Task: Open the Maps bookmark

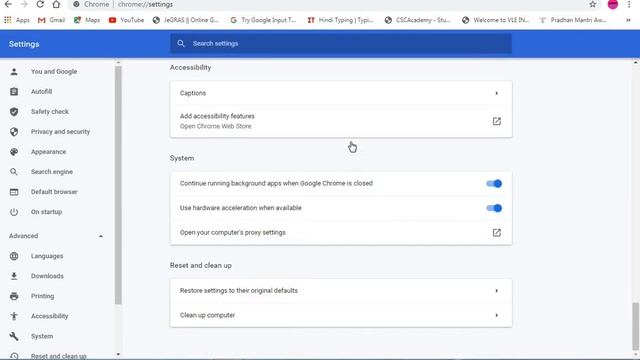Action: [x=87, y=20]
